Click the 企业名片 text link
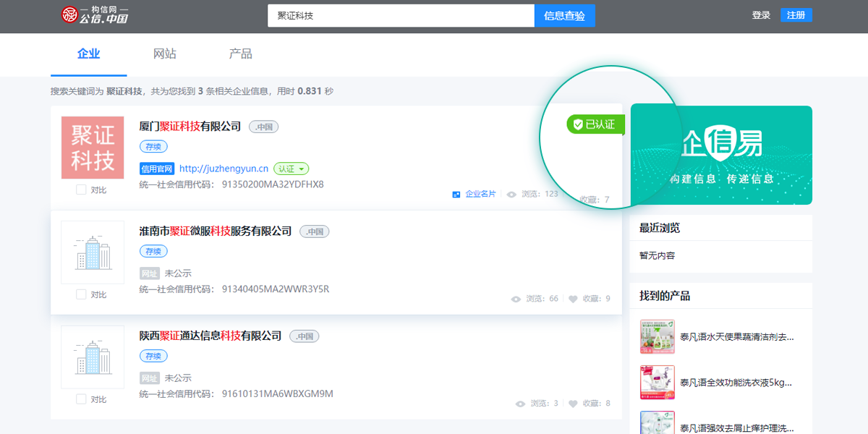The image size is (868, 434). [480, 195]
